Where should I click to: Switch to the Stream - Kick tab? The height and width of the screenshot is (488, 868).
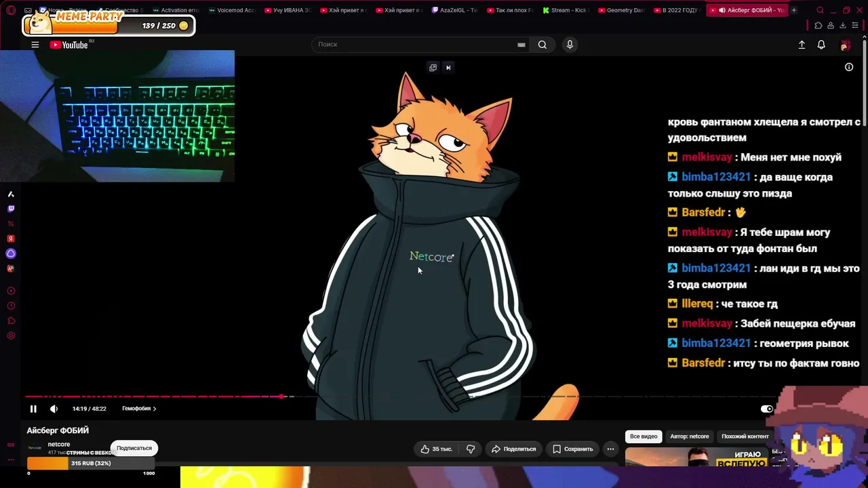(566, 10)
